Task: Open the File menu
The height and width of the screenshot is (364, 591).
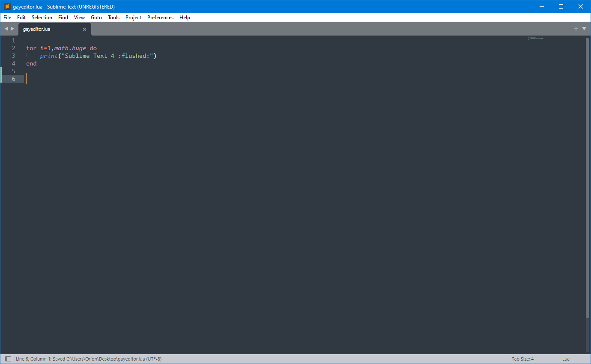Action: [x=7, y=18]
